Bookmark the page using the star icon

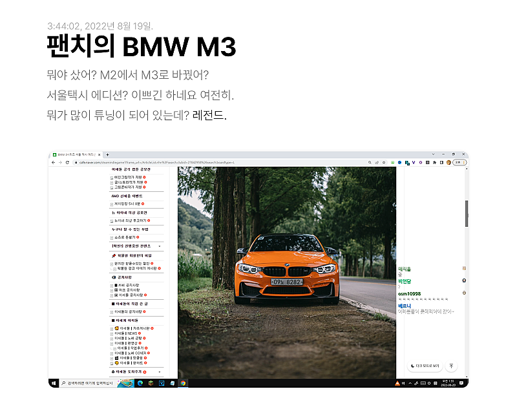coord(384,162)
